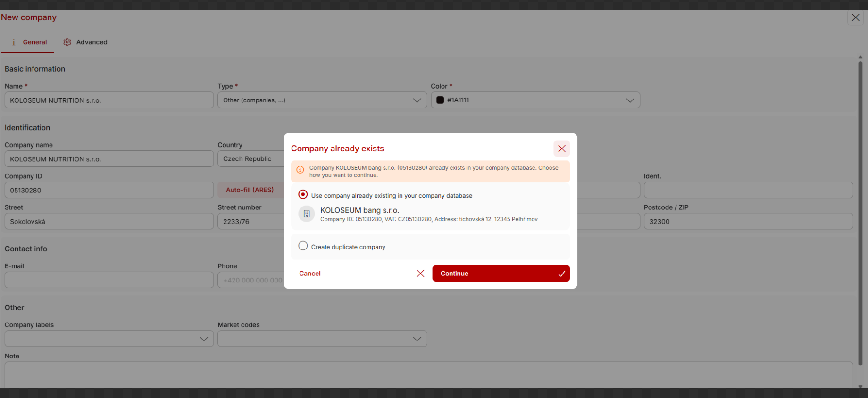
Task: Close the Company already exists dialog
Action: [561, 149]
